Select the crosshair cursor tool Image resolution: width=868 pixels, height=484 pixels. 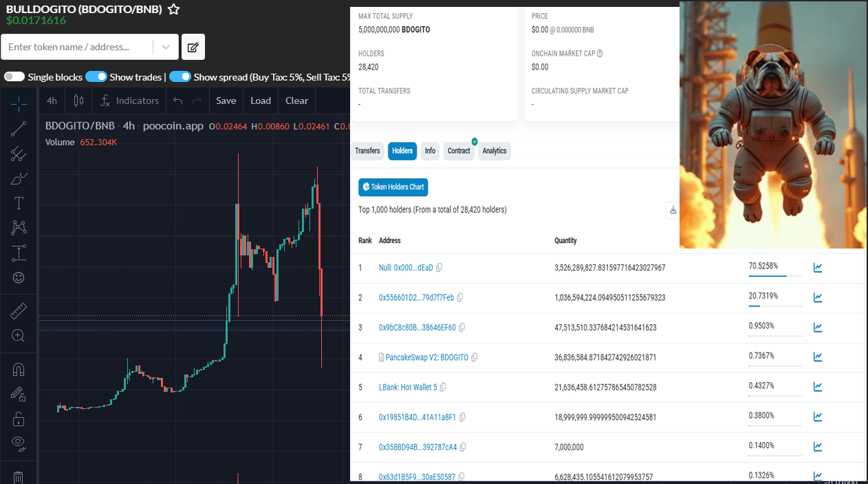(19, 104)
